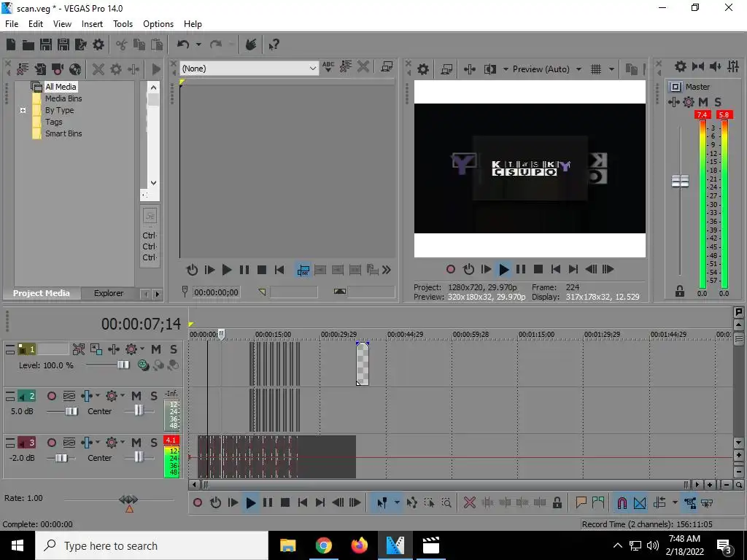Click the What's This help icon
The height and width of the screenshot is (560, 747).
pos(274,44)
